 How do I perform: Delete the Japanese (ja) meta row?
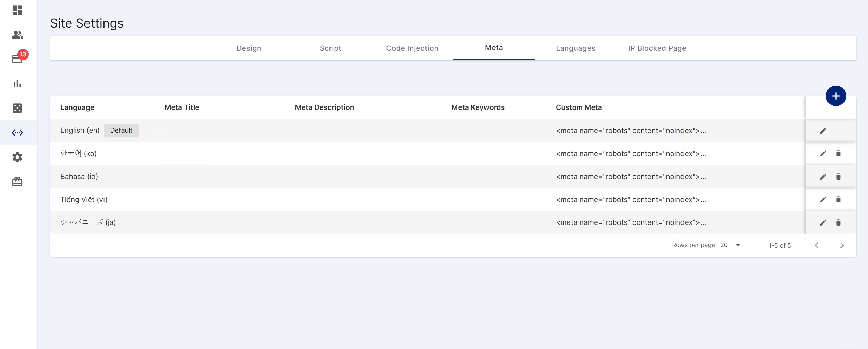click(x=838, y=222)
